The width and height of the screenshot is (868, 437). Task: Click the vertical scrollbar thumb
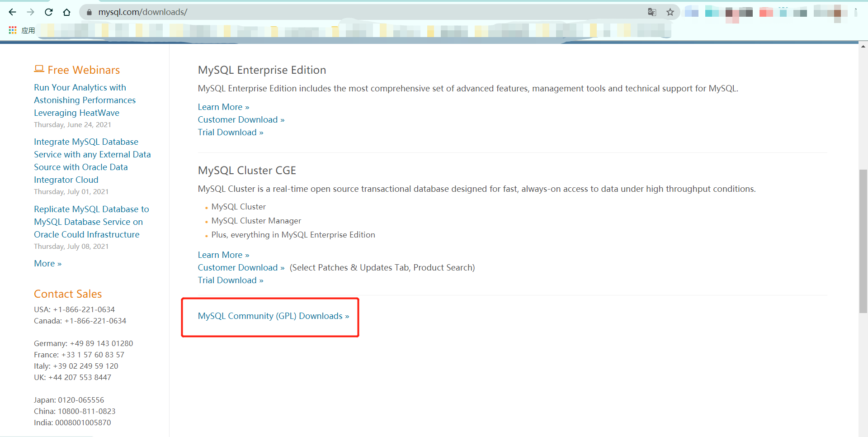[863, 241]
